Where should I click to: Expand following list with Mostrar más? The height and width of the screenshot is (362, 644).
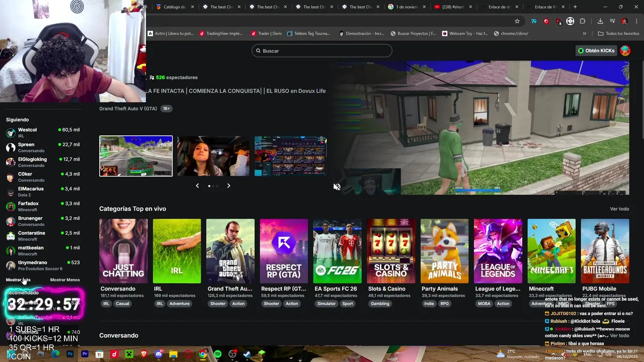click(x=18, y=280)
